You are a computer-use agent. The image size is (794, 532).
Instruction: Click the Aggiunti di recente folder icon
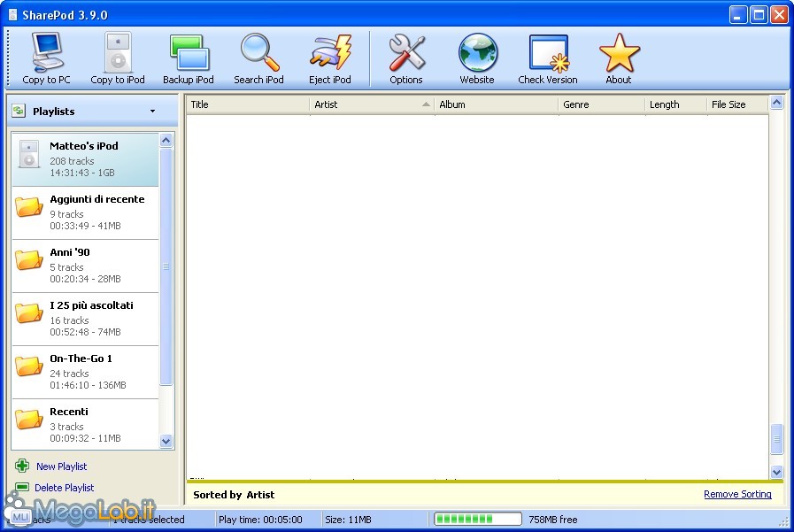pos(29,206)
